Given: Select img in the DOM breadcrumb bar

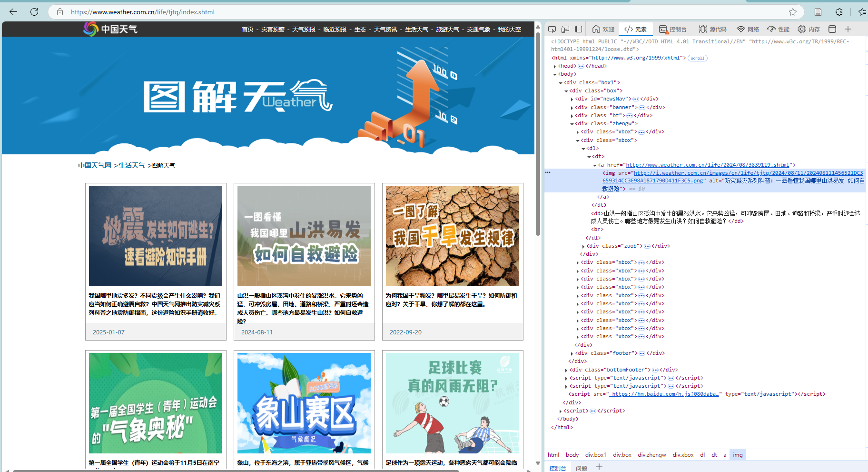Looking at the screenshot, I should [x=738, y=455].
